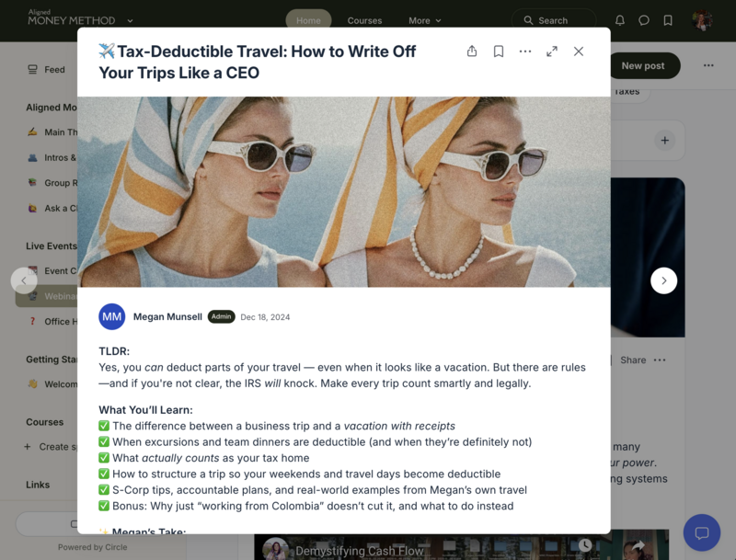736x560 pixels.
Task: Share this post via the share icon
Action: point(472,51)
